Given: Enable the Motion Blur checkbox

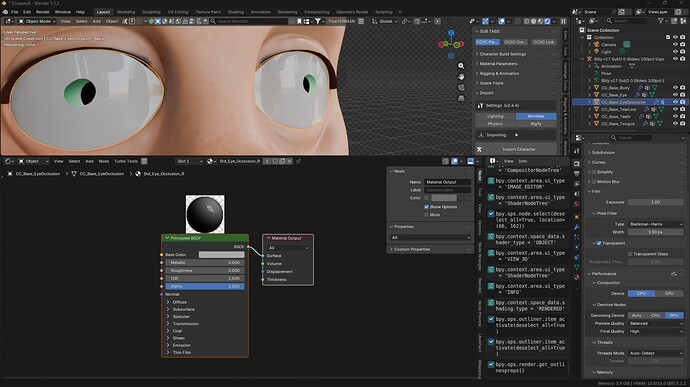Looking at the screenshot, I should (x=594, y=182).
